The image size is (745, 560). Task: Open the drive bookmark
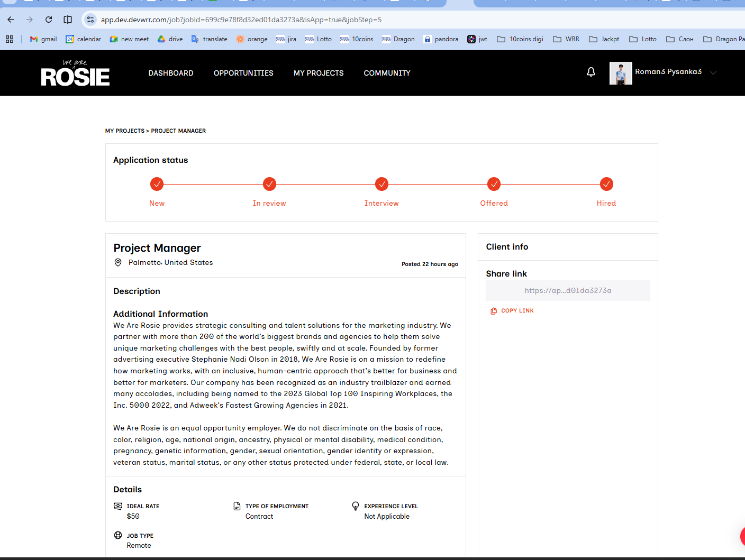170,39
